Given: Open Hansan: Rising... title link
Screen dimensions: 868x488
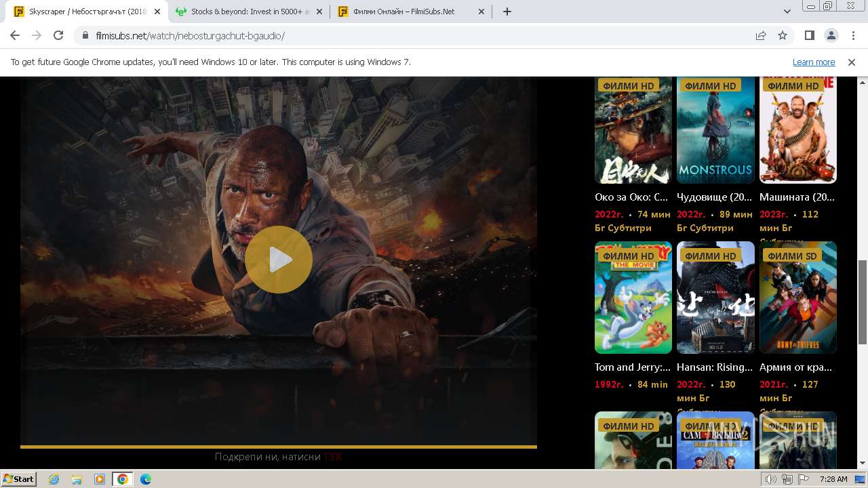Looking at the screenshot, I should (715, 367).
